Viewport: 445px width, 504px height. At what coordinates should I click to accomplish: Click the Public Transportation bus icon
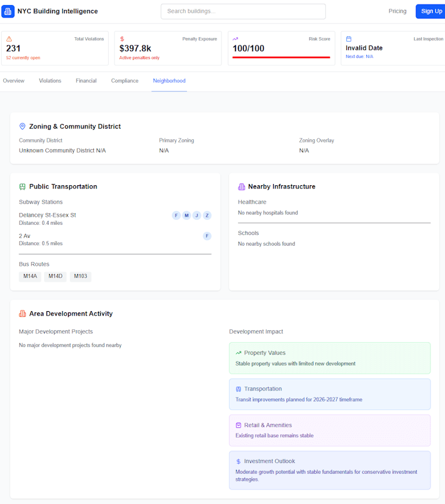click(23, 186)
